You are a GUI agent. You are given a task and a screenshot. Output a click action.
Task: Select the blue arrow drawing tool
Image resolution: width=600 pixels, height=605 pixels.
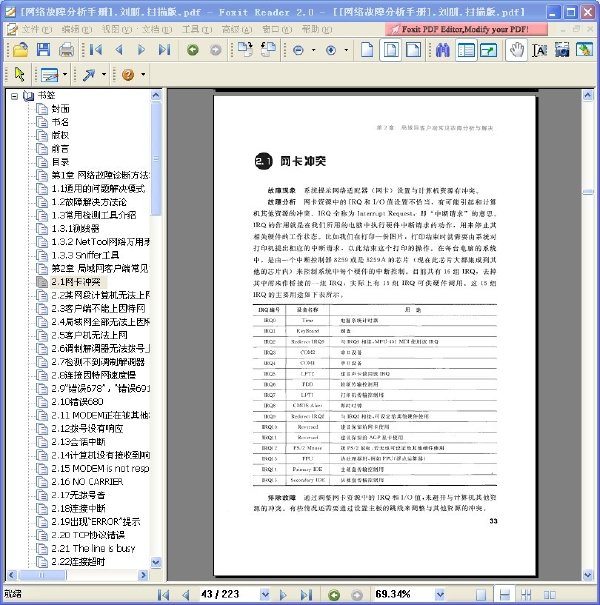[89, 74]
